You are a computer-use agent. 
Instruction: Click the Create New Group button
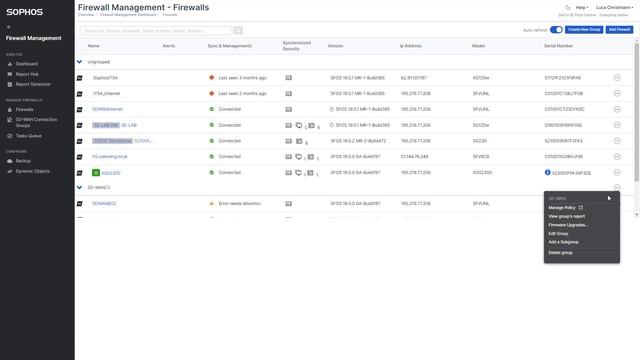[584, 29]
